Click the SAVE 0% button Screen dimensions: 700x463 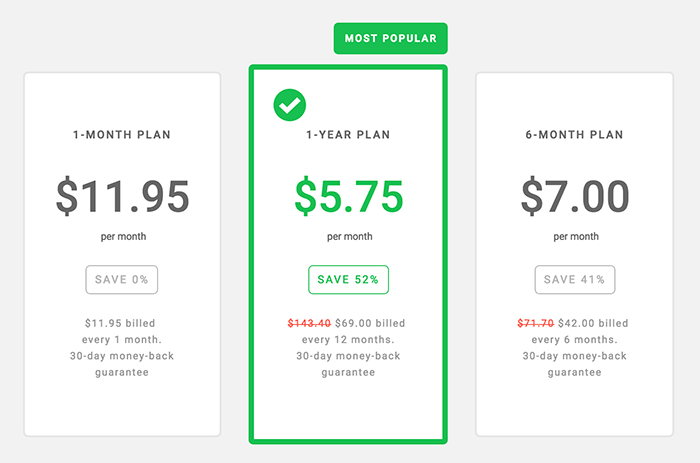click(122, 279)
